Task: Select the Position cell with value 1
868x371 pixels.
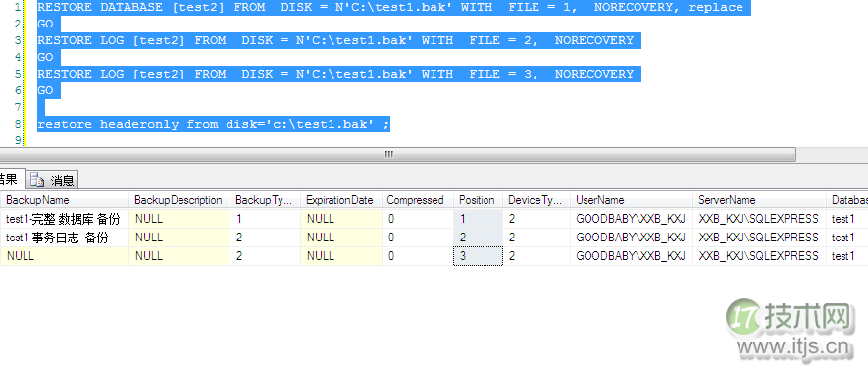Action: [x=478, y=219]
